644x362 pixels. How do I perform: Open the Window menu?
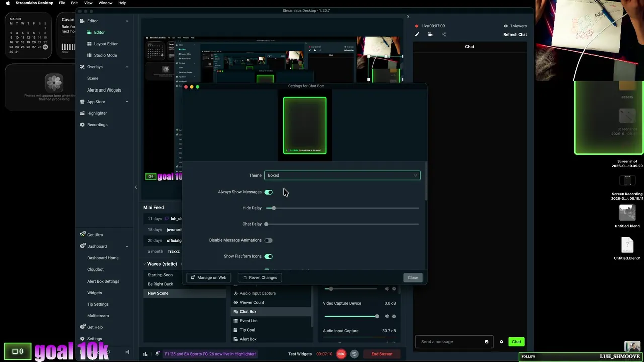105,3
